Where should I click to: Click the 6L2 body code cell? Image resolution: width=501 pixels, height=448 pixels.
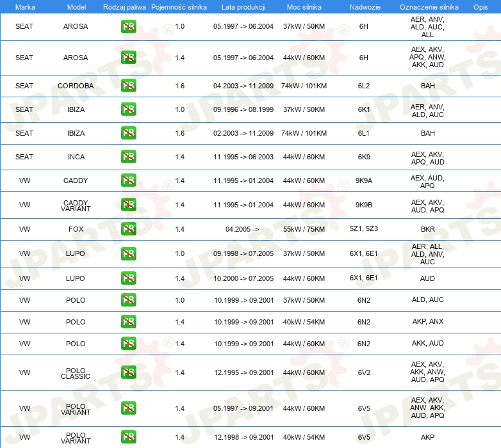click(364, 86)
